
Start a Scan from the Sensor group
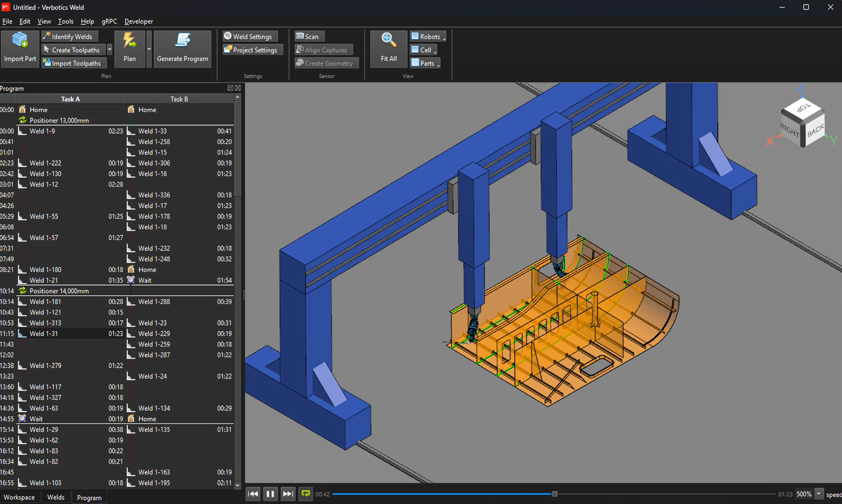308,37
